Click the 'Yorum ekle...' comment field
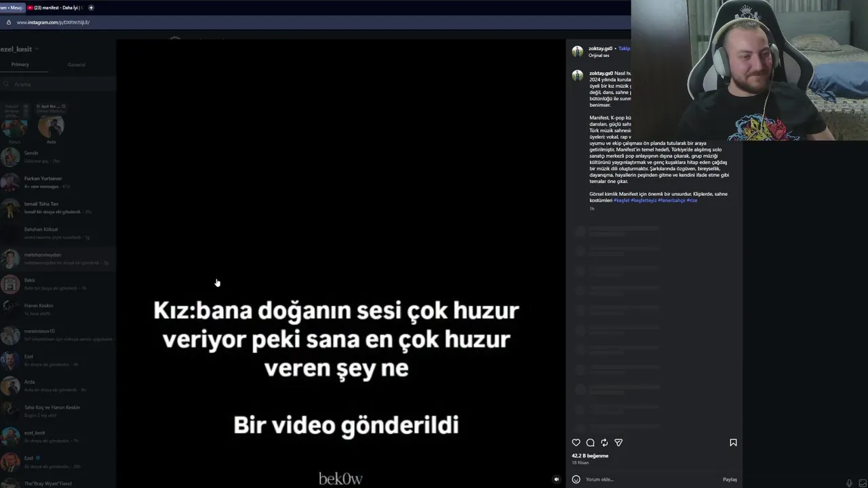 coord(651,479)
